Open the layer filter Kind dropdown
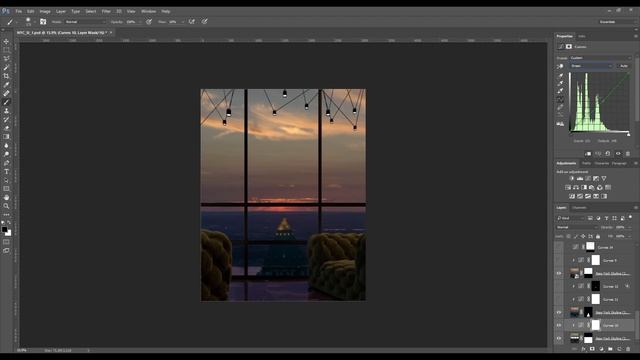This screenshot has width=640, height=360. 571,218
